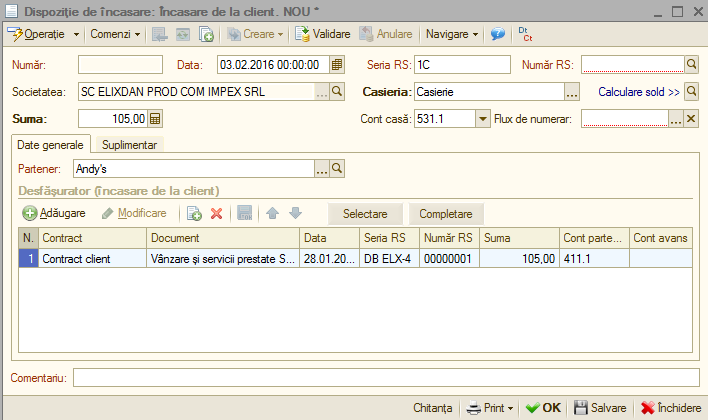
Task: Click the Selectare button
Action: click(x=365, y=214)
